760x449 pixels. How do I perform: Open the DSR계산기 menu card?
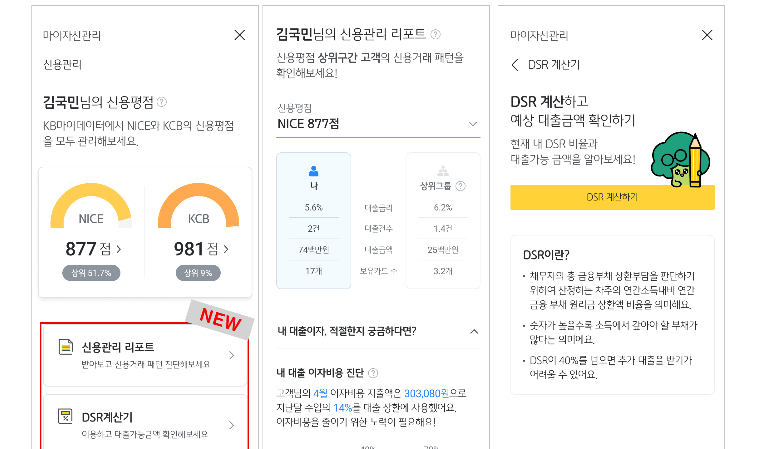(145, 423)
